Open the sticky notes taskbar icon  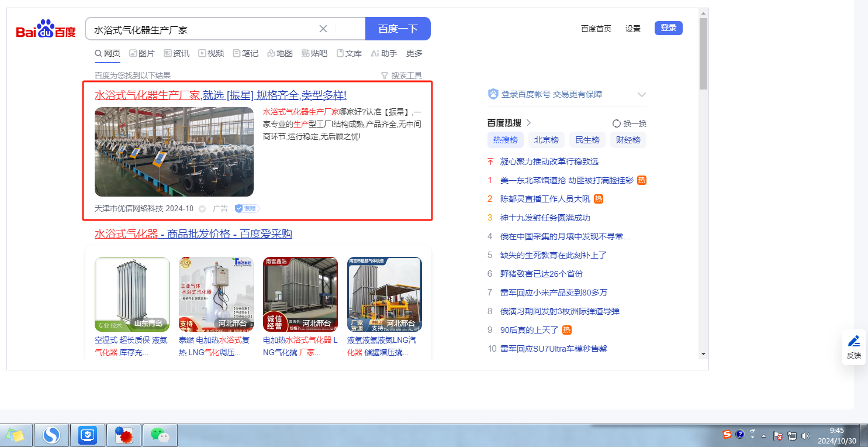(15, 435)
